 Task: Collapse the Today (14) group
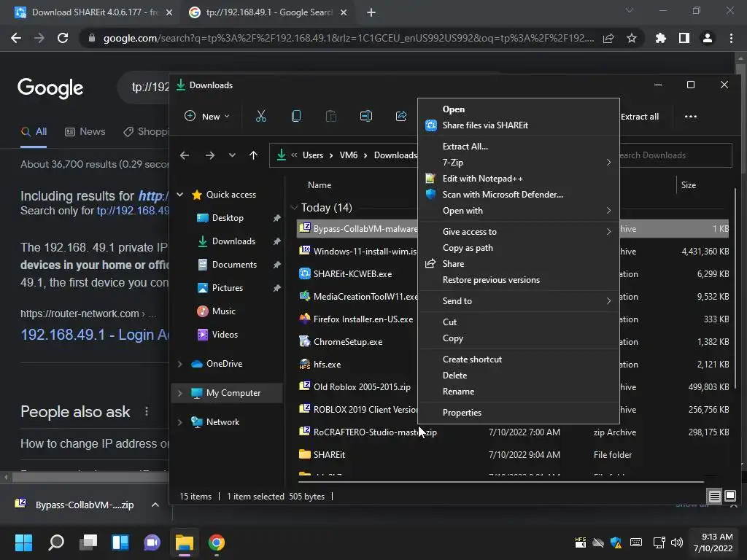[294, 208]
